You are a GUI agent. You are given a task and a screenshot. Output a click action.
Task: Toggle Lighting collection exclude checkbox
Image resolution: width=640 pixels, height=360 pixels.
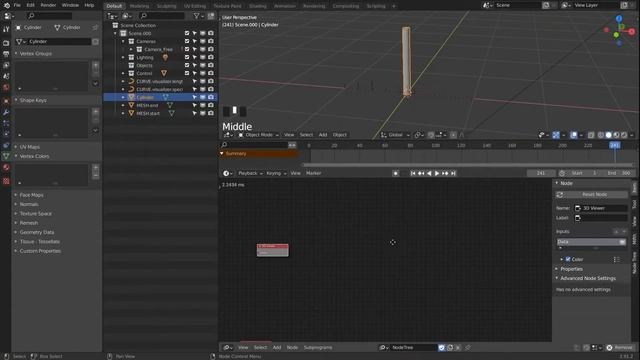[x=187, y=57]
